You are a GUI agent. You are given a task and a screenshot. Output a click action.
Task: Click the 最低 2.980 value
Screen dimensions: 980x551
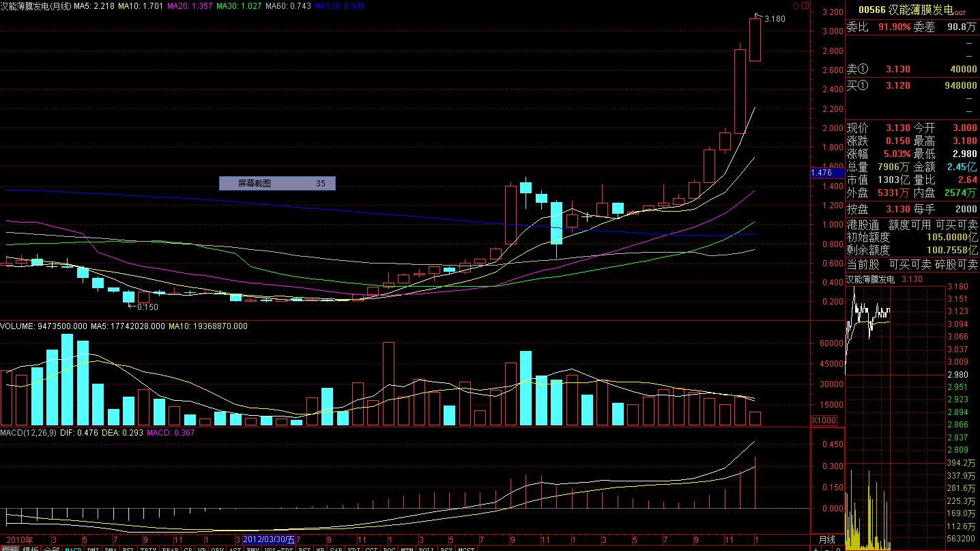pos(965,154)
